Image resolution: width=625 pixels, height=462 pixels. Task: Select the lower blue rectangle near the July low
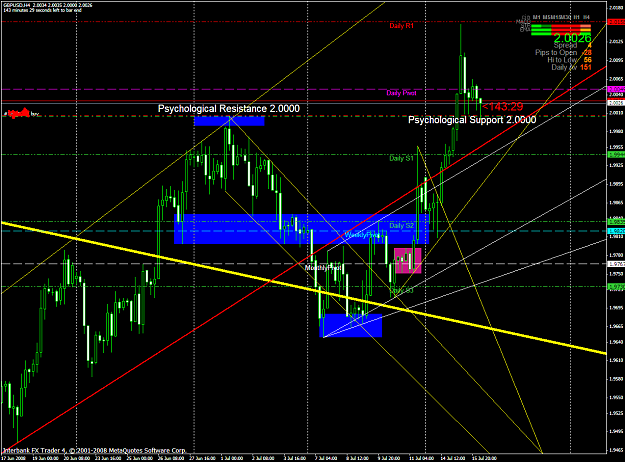[x=351, y=325]
